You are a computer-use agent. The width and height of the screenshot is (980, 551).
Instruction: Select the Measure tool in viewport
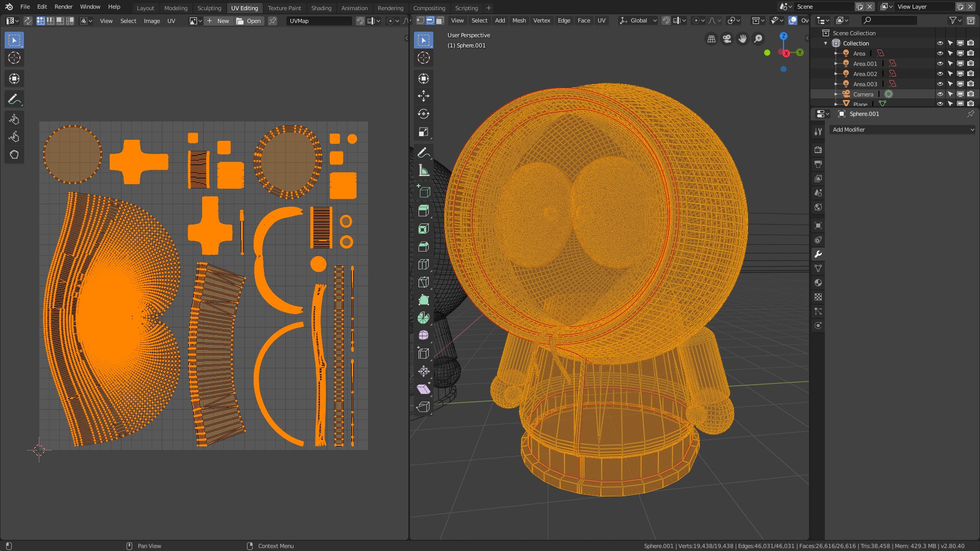tap(424, 171)
